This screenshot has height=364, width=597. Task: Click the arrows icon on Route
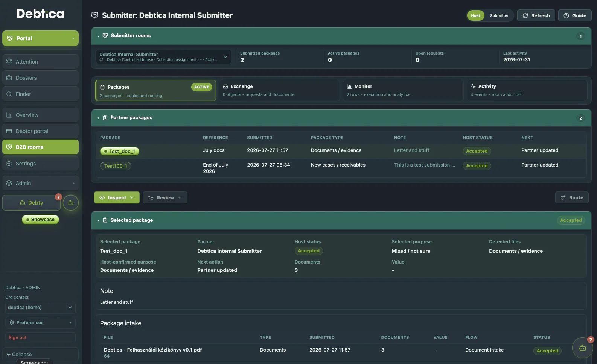(563, 198)
